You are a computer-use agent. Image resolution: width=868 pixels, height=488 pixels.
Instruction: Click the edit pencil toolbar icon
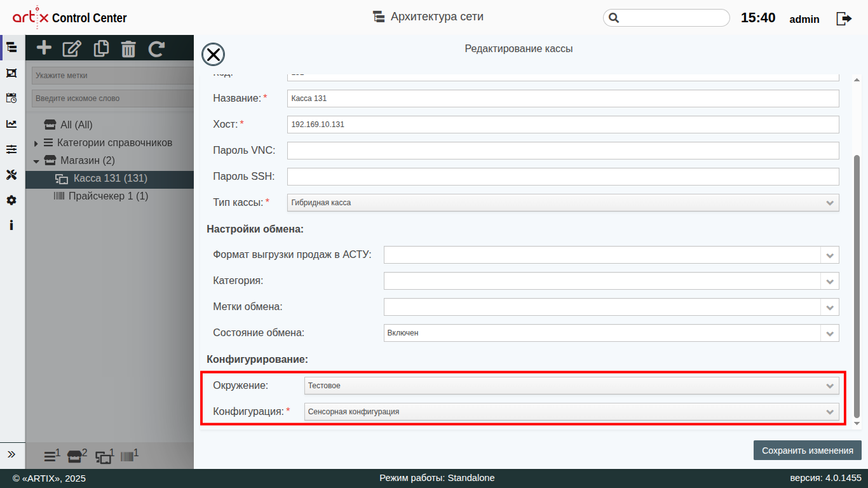coord(72,48)
